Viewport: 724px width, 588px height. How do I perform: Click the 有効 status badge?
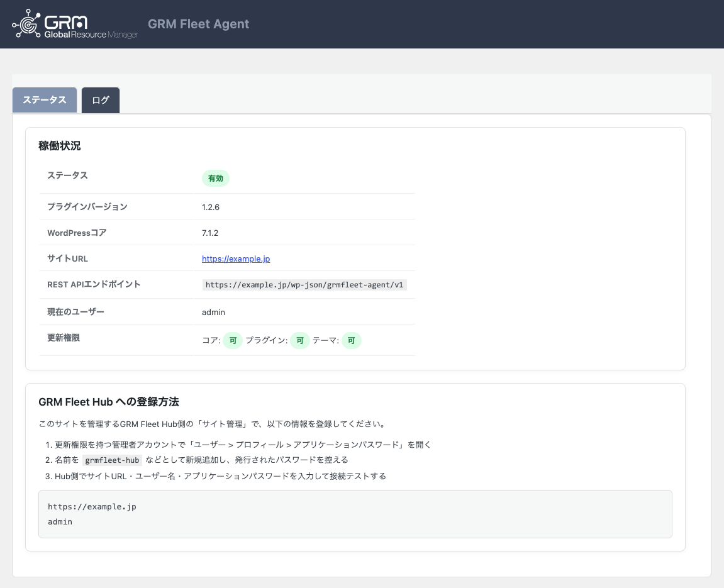(x=216, y=178)
